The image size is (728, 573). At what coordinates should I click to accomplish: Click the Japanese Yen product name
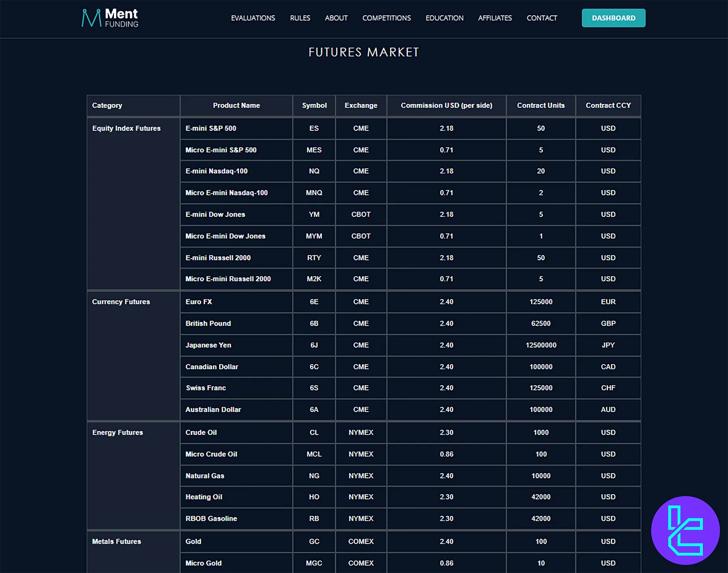[208, 345]
